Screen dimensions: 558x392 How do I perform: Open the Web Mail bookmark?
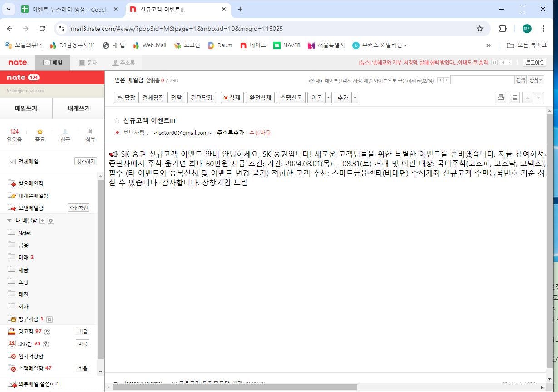149,45
